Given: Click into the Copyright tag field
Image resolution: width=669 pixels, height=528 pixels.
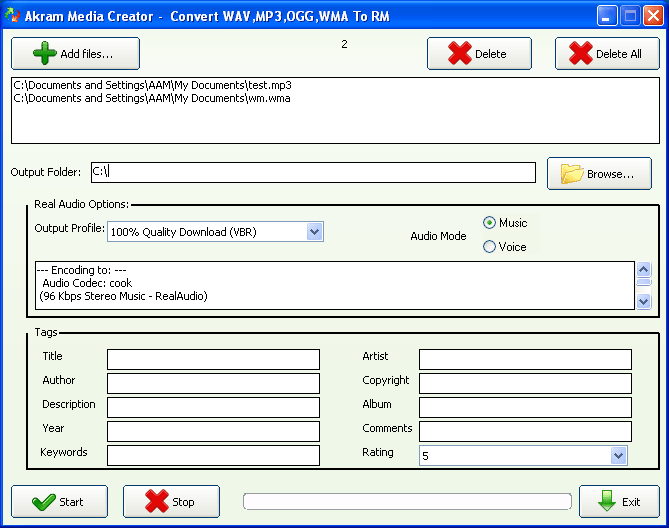Looking at the screenshot, I should click(525, 383).
